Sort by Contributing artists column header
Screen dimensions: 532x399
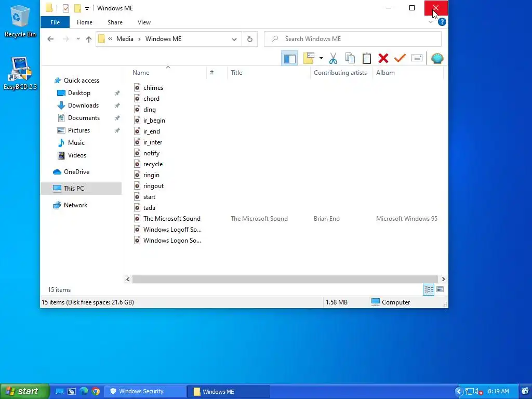(341, 73)
